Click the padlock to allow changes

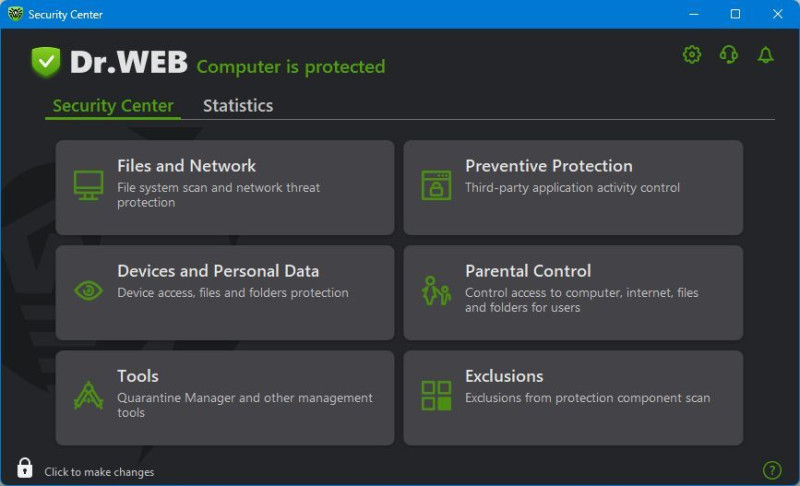click(x=24, y=468)
